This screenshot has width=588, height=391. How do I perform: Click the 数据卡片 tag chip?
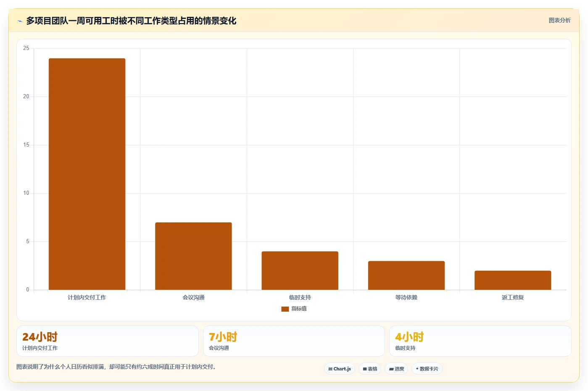tap(427, 369)
